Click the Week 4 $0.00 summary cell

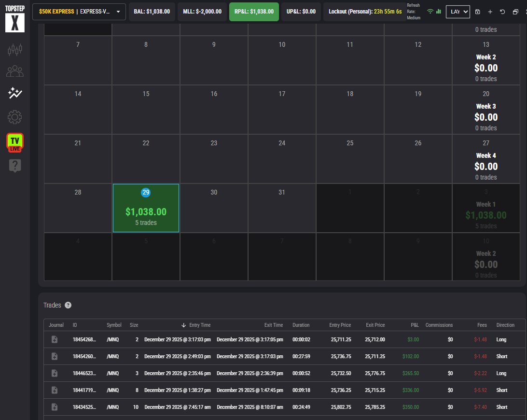point(486,159)
